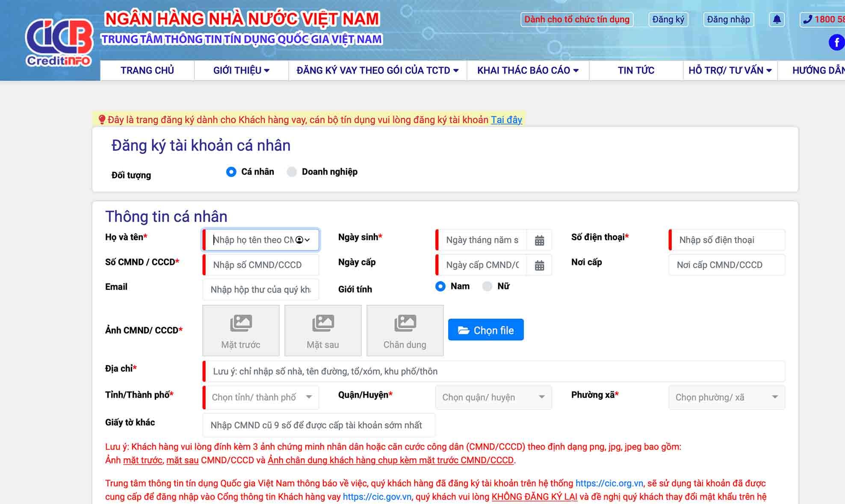This screenshot has width=845, height=504.
Task: Click the calendar icon for Ngày sinh
Action: (x=538, y=240)
